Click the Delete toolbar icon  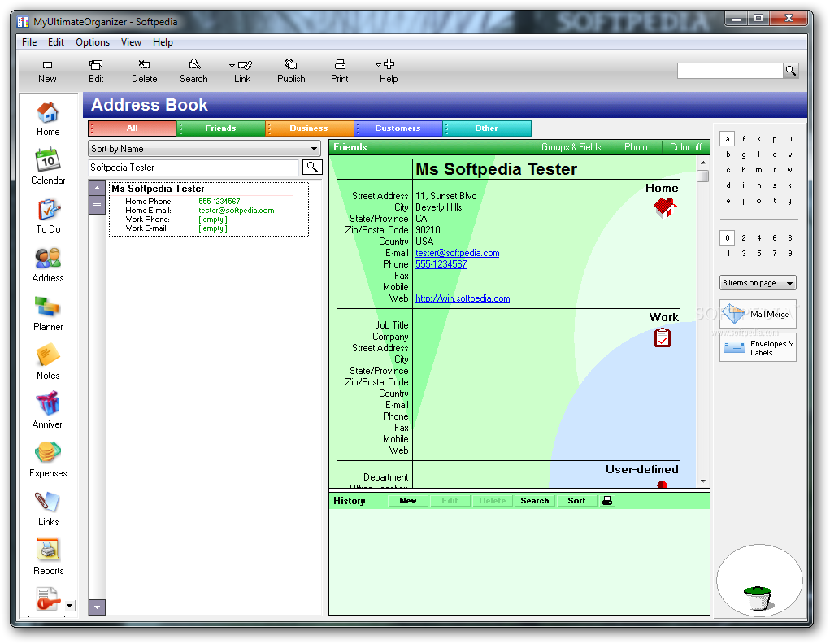144,71
